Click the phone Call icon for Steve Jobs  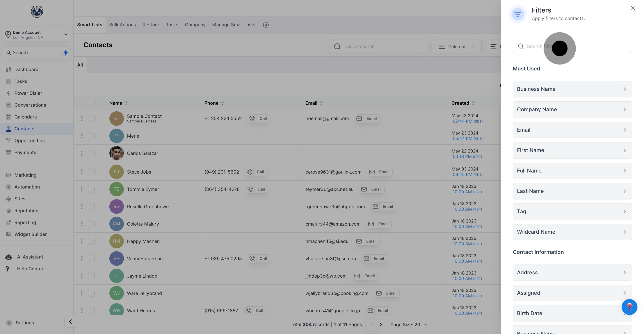pos(249,172)
